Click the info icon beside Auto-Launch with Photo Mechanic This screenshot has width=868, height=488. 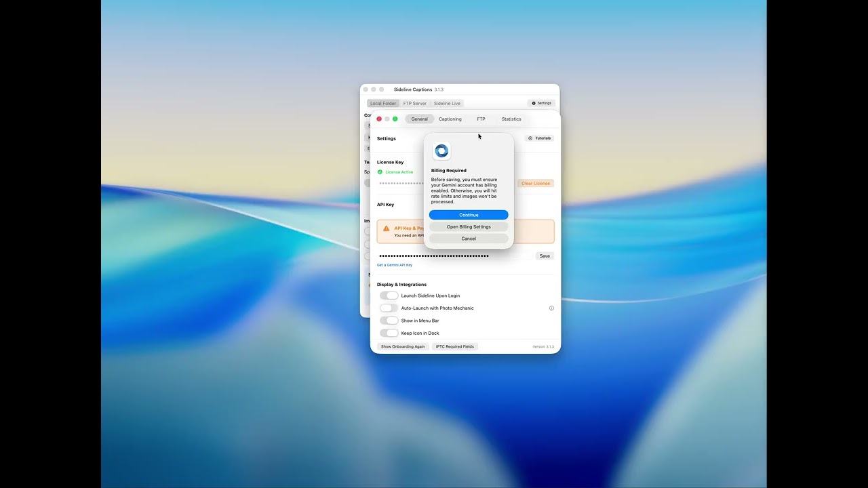(551, 308)
